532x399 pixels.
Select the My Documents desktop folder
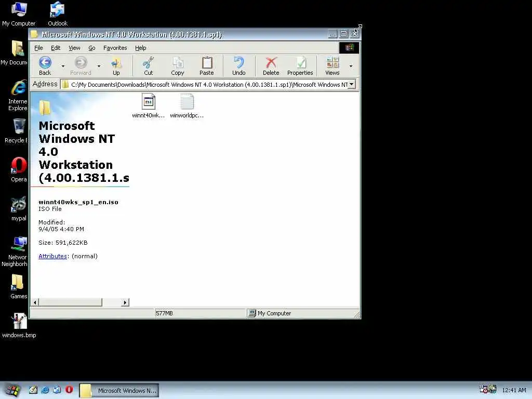point(14,52)
